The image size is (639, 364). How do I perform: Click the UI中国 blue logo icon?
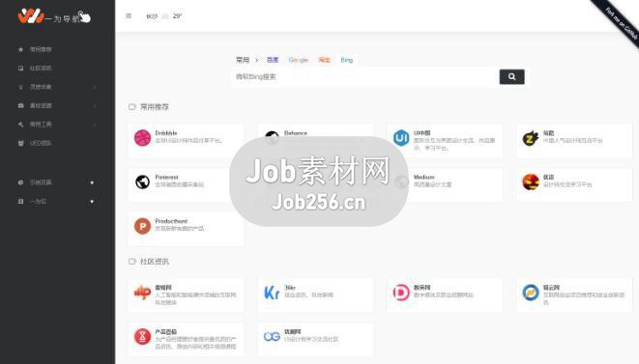pos(401,138)
